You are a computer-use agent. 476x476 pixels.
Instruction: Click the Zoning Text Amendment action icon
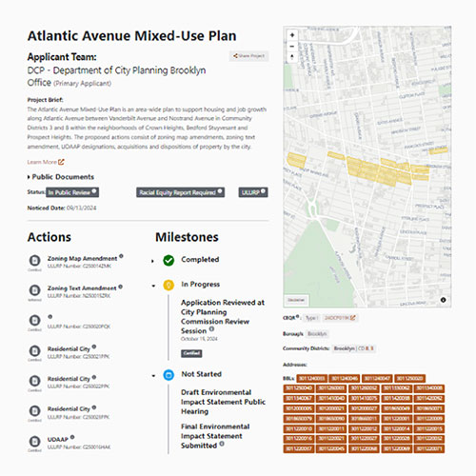coord(35,290)
